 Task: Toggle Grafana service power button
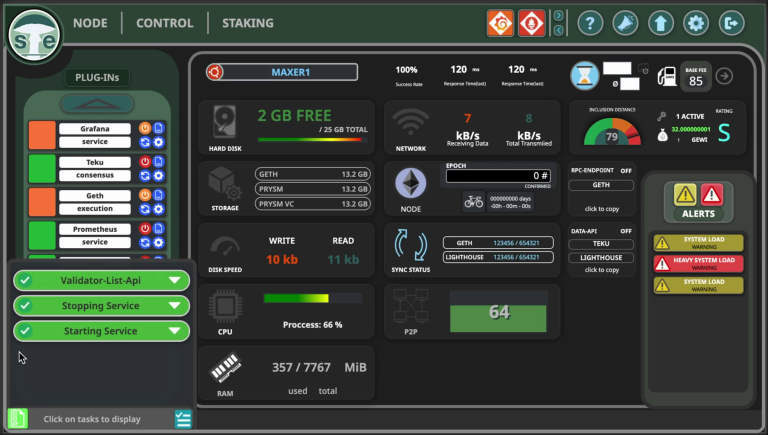pyautogui.click(x=144, y=128)
